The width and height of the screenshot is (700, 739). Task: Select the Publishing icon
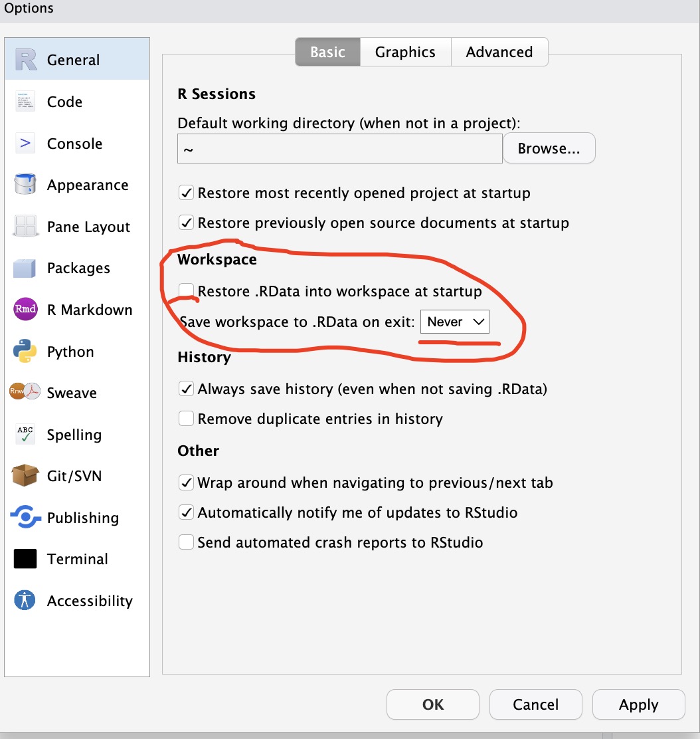coord(25,517)
